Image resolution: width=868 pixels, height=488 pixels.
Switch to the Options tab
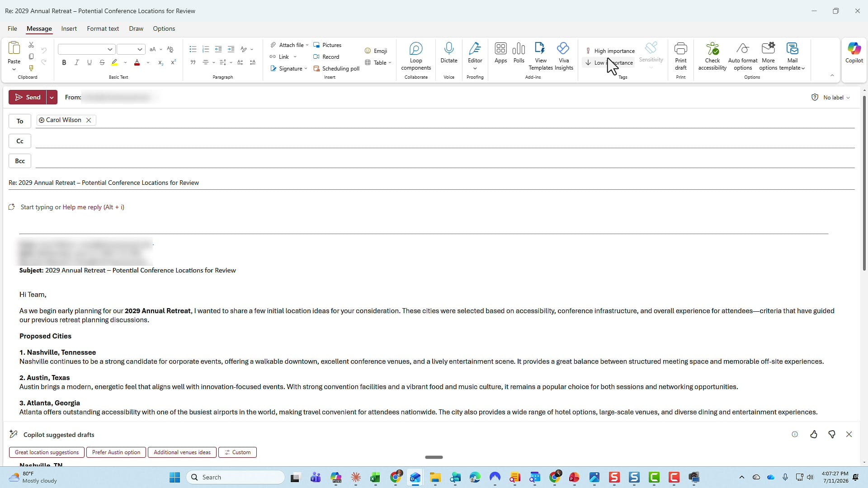pyautogui.click(x=164, y=28)
